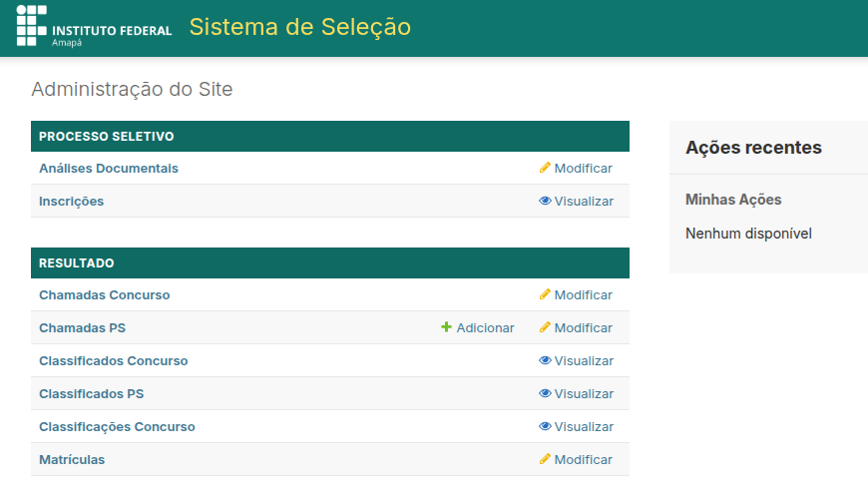868x502 pixels.
Task: Click green plus icon for Chamadas PS
Action: tap(447, 327)
